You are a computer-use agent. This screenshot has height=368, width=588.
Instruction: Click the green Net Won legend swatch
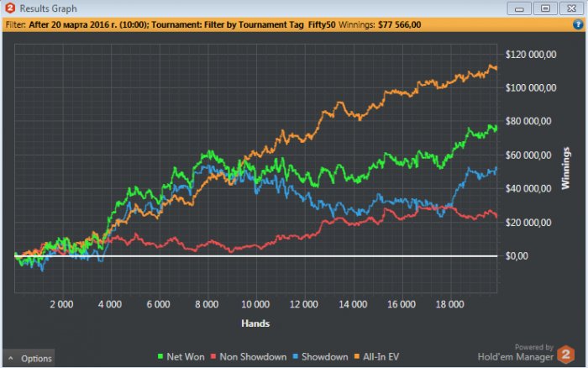(160, 356)
